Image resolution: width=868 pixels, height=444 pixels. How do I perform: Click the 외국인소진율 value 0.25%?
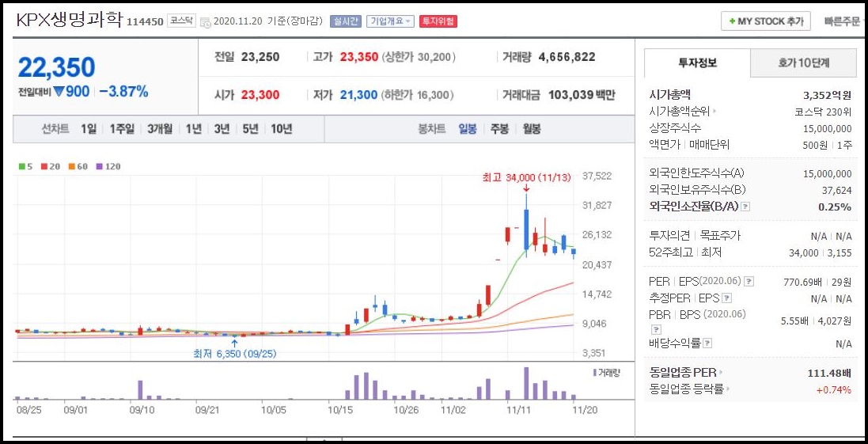pyautogui.click(x=834, y=207)
